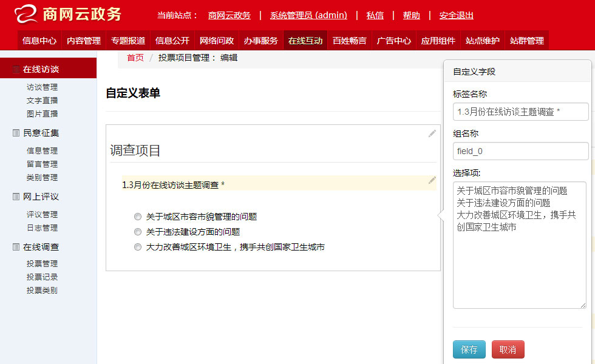The height and width of the screenshot is (364, 595).
Task: Open 日志管理 in the sidebar
Action: coord(42,228)
